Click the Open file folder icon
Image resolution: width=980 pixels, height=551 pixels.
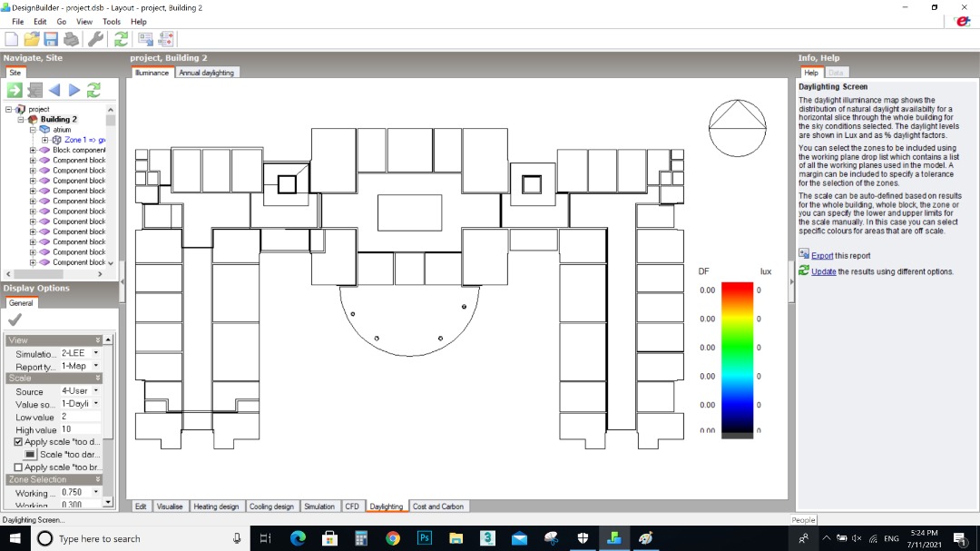pyautogui.click(x=31, y=39)
